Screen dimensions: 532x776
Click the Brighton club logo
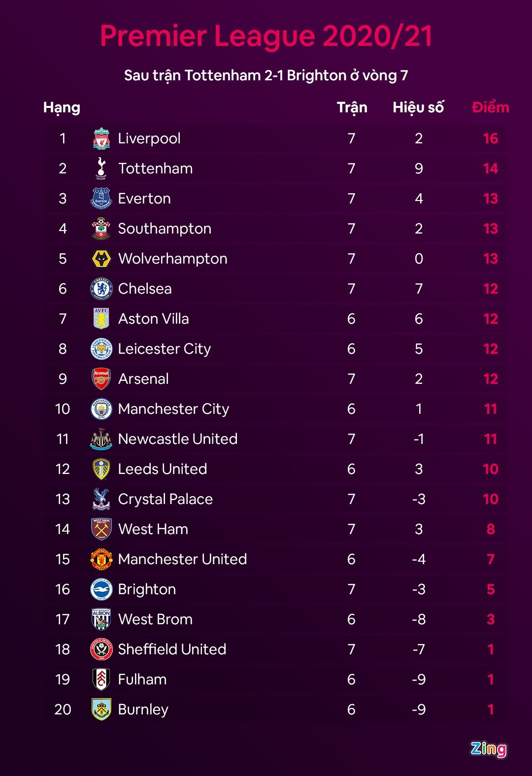tap(101, 589)
